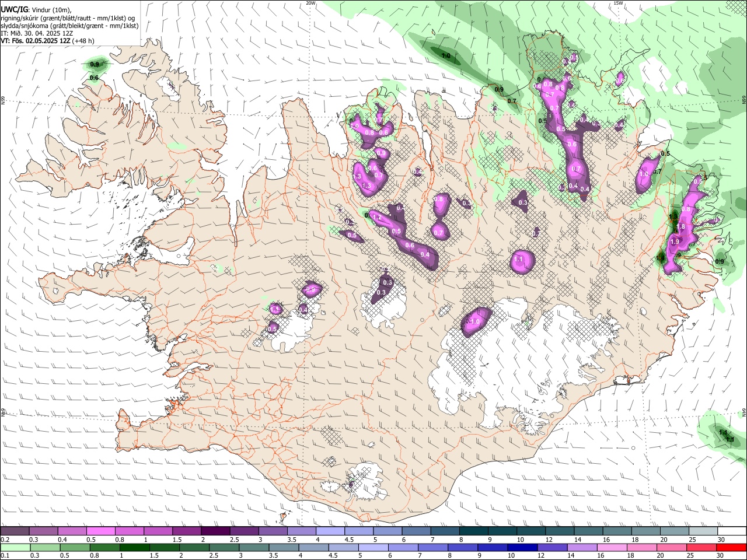Screen dimensions: 747x560
Task: Click the initial time 'IT: Mið. 30. 04. 2025 12Z'
Action: (x=37, y=33)
